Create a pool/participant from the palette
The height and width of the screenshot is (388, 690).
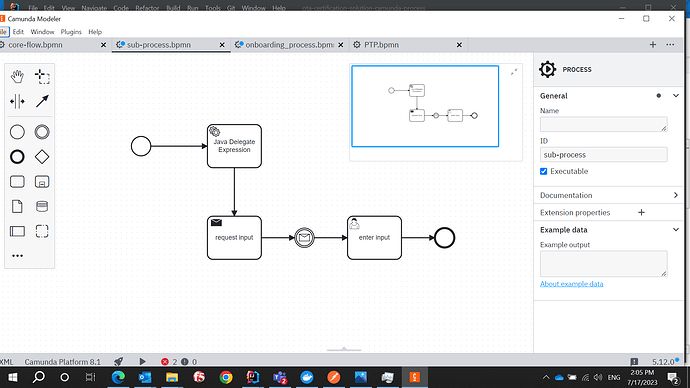coord(17,231)
